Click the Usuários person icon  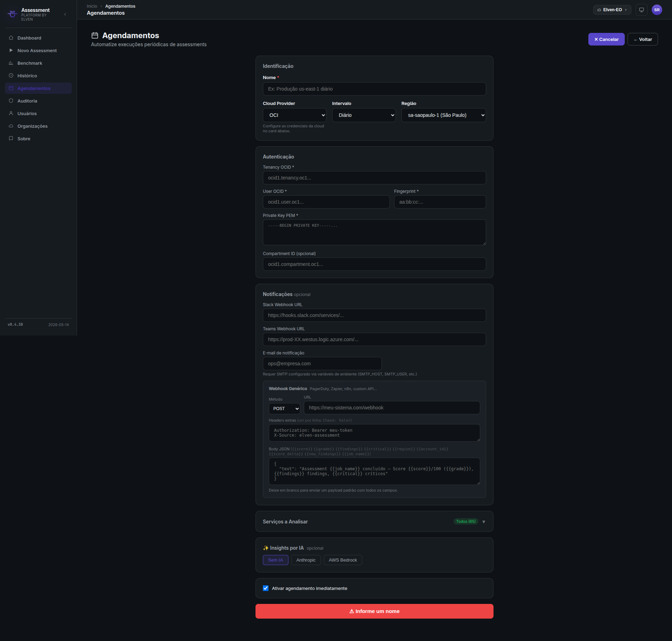coord(11,113)
